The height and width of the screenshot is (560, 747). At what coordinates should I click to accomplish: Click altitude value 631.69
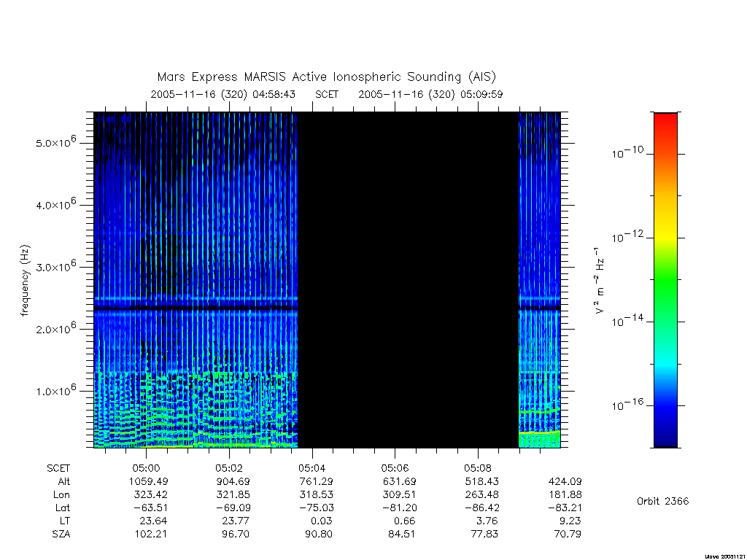(x=399, y=481)
